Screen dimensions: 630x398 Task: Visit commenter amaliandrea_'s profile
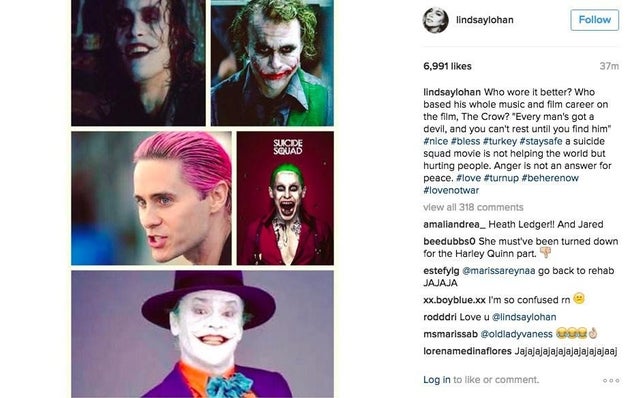pos(454,225)
